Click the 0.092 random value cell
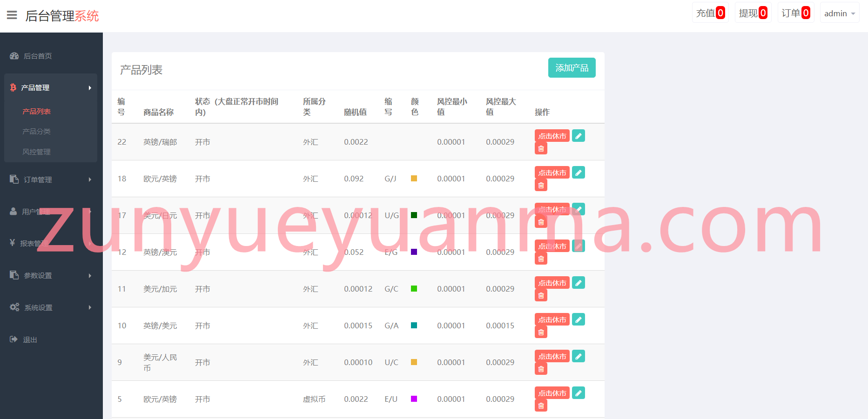This screenshot has width=868, height=419. pyautogui.click(x=354, y=179)
